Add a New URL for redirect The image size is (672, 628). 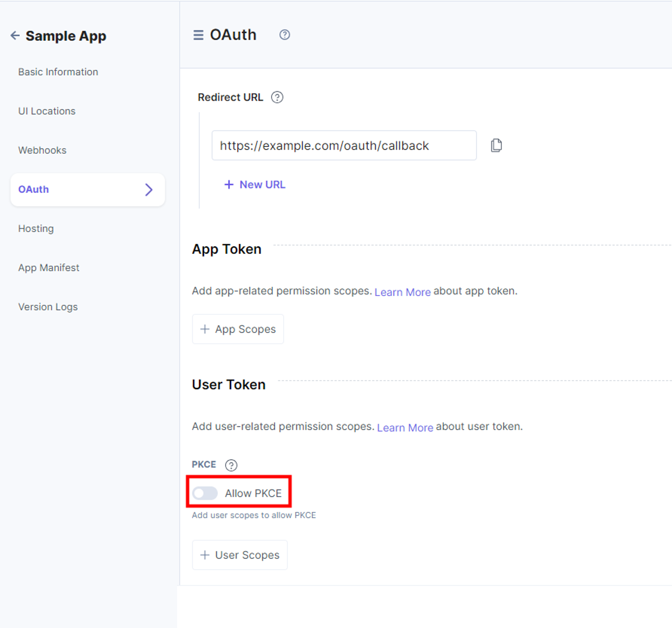pyautogui.click(x=255, y=184)
